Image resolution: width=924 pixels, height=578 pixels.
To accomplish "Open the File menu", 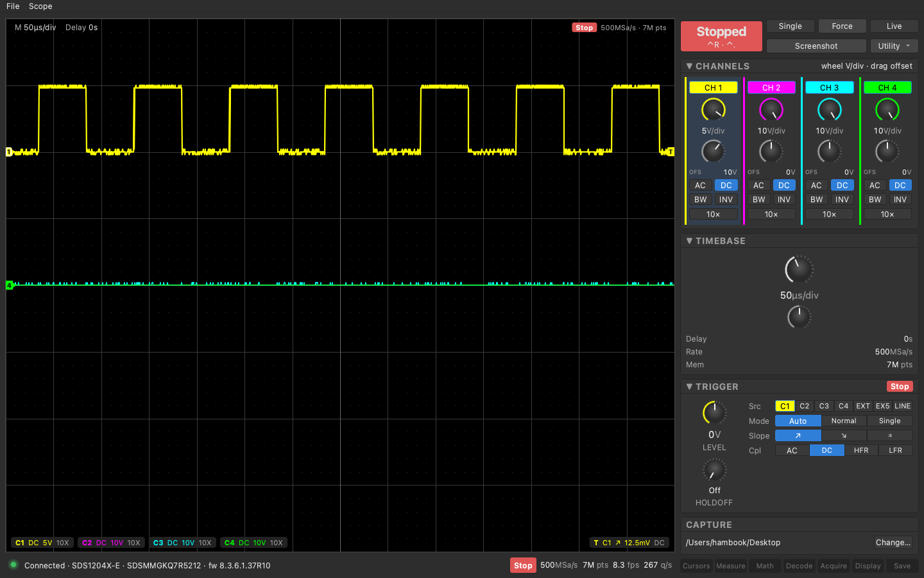I will pos(13,6).
